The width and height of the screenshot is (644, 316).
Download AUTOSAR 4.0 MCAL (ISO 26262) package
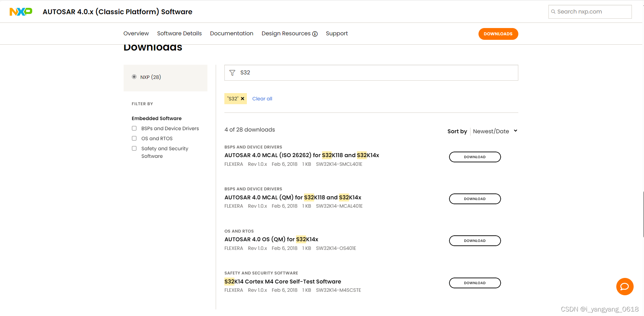click(475, 157)
